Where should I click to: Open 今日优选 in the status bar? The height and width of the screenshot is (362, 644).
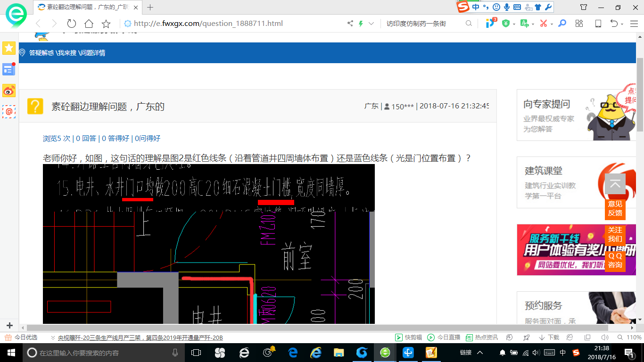point(21,337)
